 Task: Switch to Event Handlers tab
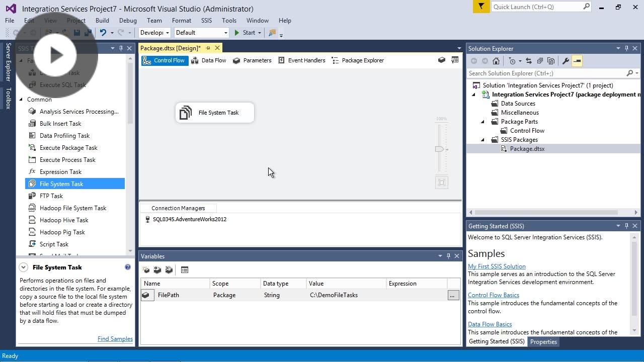[301, 60]
